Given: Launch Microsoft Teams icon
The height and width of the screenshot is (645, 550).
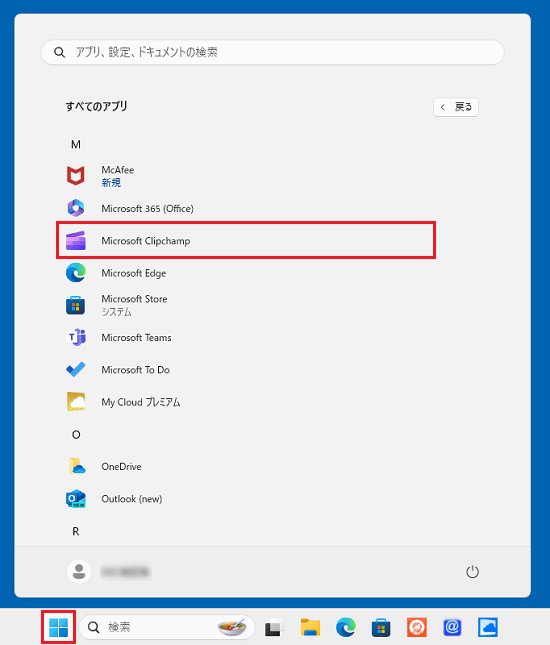Looking at the screenshot, I should pos(76,337).
